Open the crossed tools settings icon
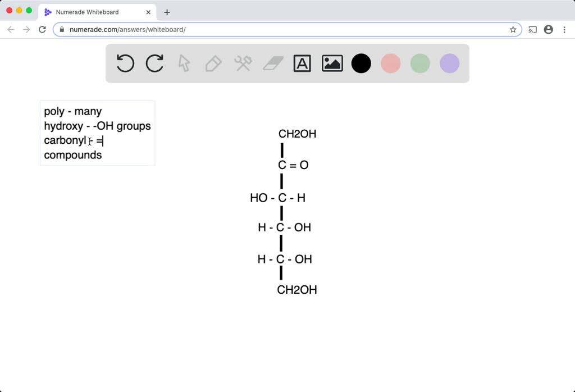 [x=243, y=63]
